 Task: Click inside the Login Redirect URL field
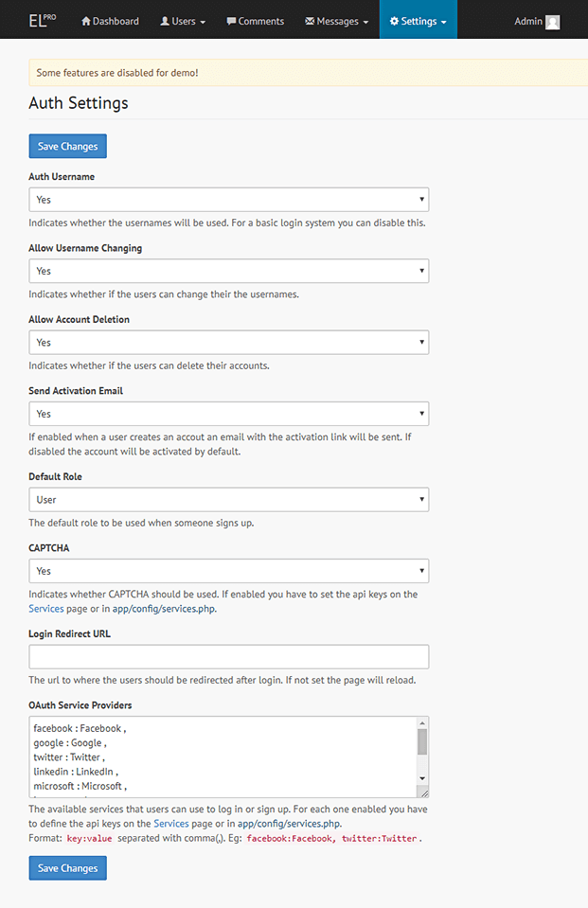227,656
